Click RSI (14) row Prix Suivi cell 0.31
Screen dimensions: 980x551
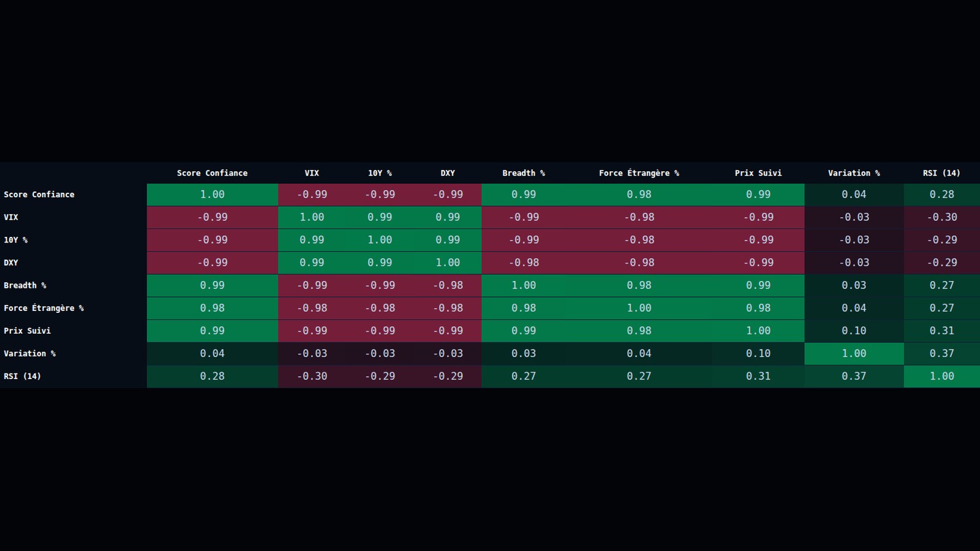click(x=758, y=376)
